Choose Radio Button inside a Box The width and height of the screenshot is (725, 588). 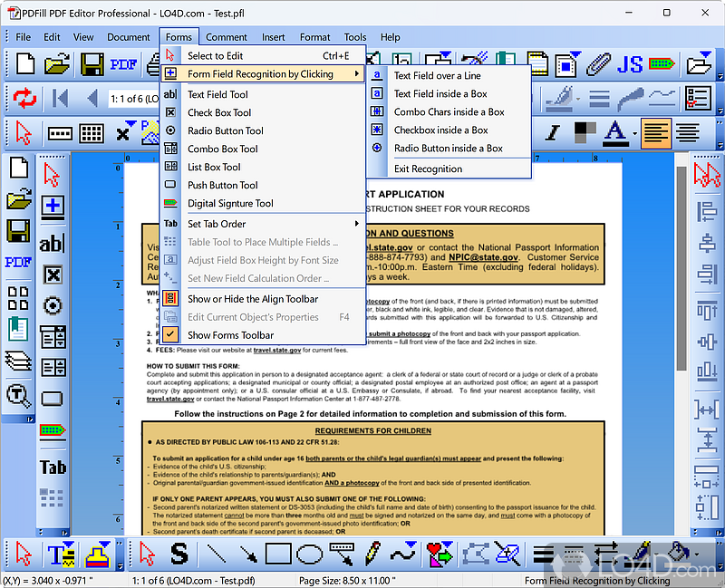pyautogui.click(x=448, y=149)
